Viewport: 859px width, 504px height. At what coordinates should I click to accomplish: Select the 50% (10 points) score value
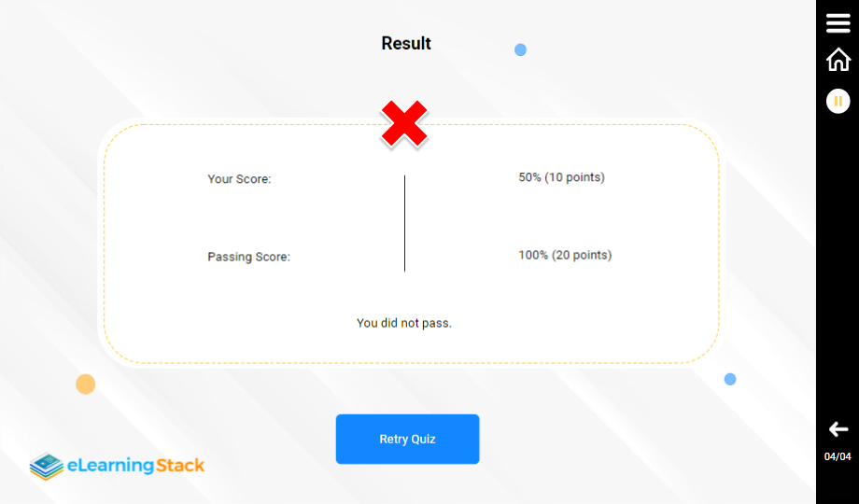coord(561,177)
